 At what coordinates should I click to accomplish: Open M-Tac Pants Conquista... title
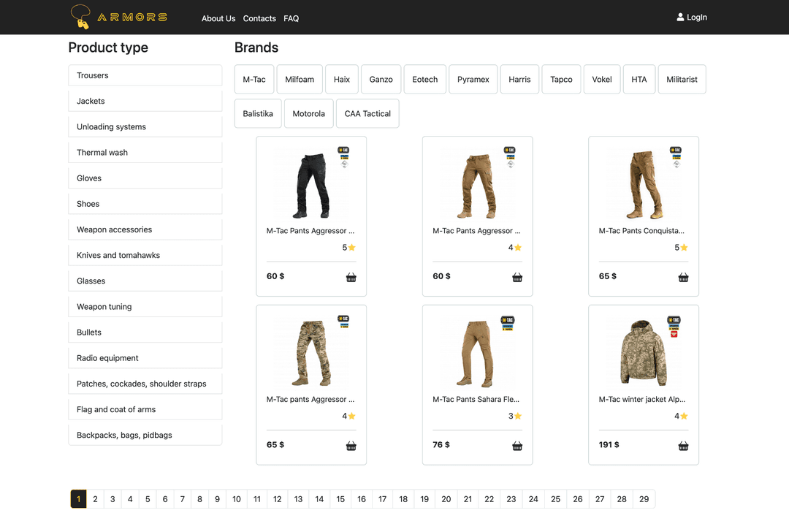pos(641,230)
